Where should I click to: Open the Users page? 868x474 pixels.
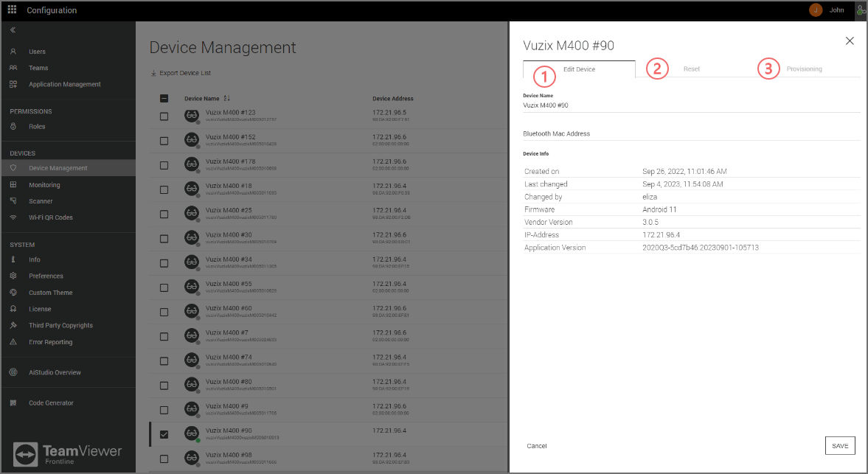tap(37, 52)
